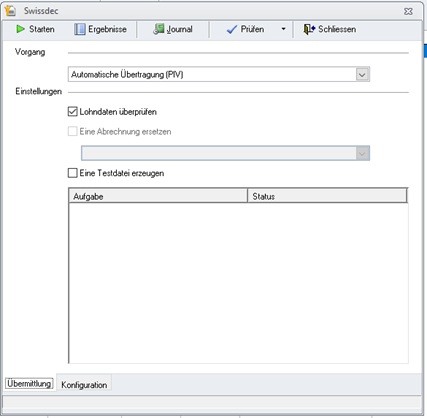This screenshot has width=427, height=418.
Task: Click the Status column header
Action: 327,196
